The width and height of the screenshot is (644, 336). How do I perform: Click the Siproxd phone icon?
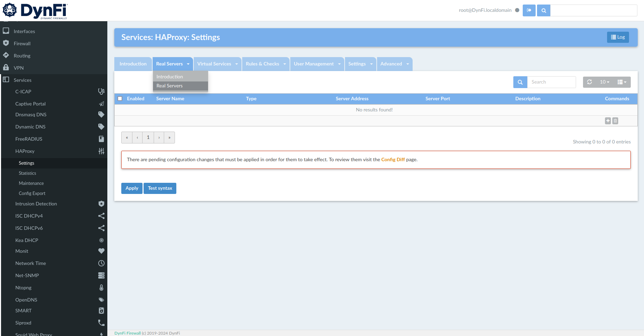(101, 323)
